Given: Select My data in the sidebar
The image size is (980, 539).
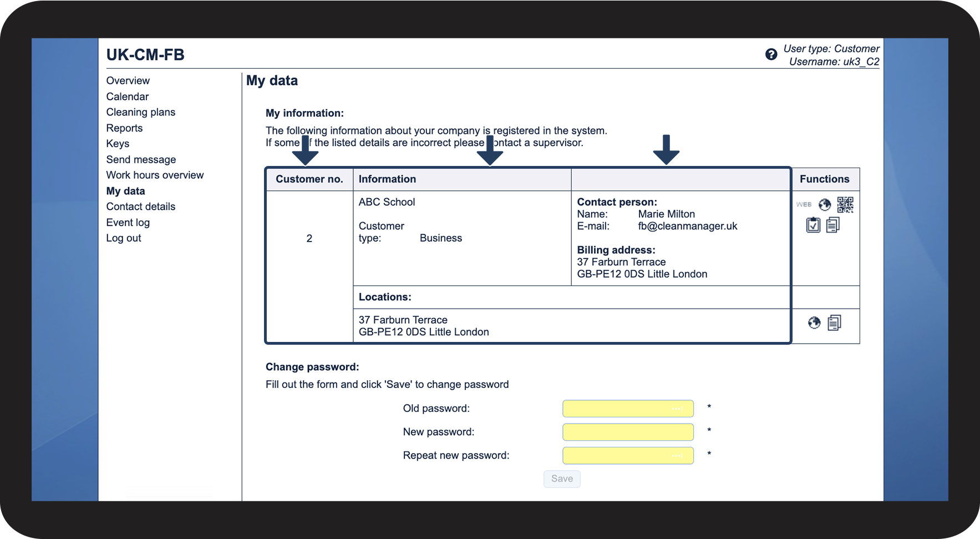Looking at the screenshot, I should coord(126,191).
